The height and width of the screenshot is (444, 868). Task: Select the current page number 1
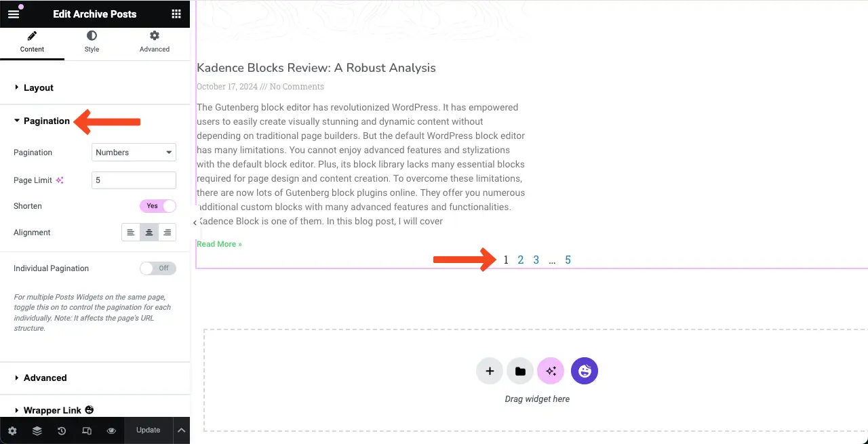click(x=506, y=260)
